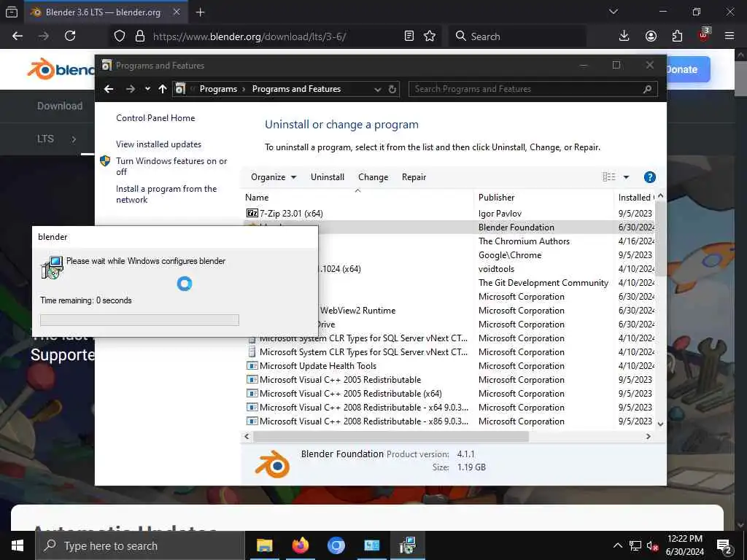Click down arrow of program list scrollbar
This screenshot has height=560, width=747.
(660, 424)
